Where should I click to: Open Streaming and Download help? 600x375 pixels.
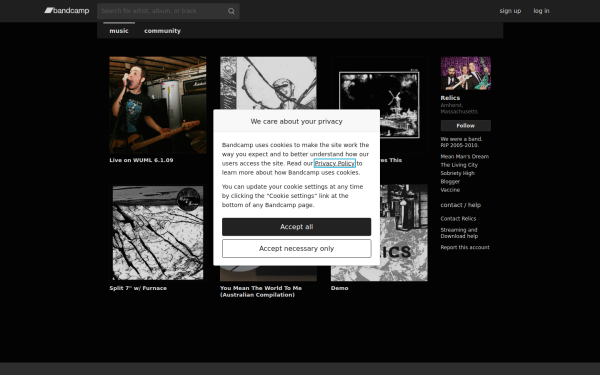click(x=459, y=233)
